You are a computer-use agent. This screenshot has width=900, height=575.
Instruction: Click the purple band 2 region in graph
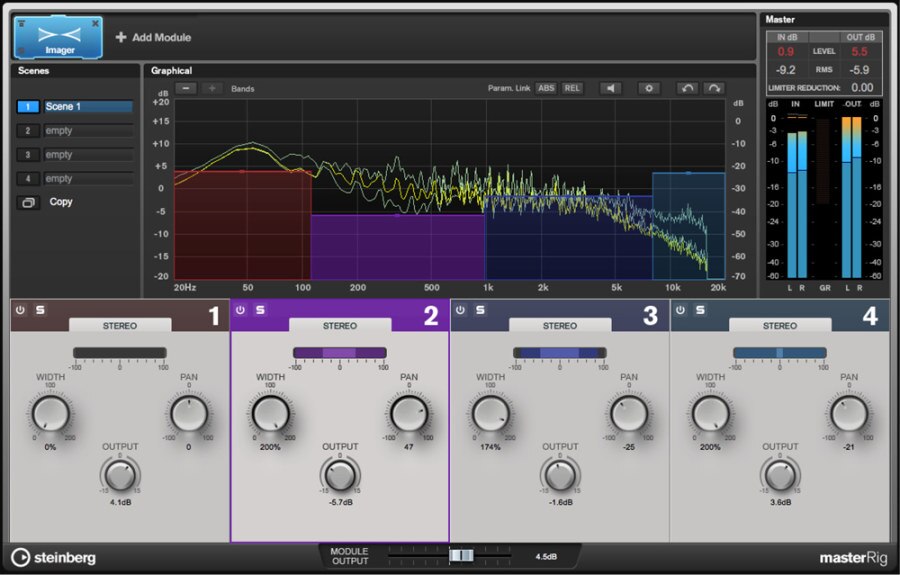pyautogui.click(x=398, y=247)
